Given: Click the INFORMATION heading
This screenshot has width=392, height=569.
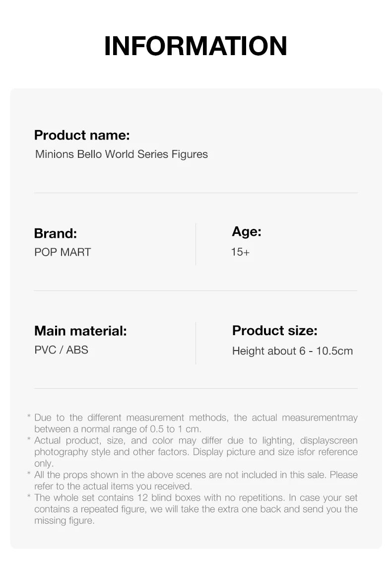Looking at the screenshot, I should [x=196, y=46].
